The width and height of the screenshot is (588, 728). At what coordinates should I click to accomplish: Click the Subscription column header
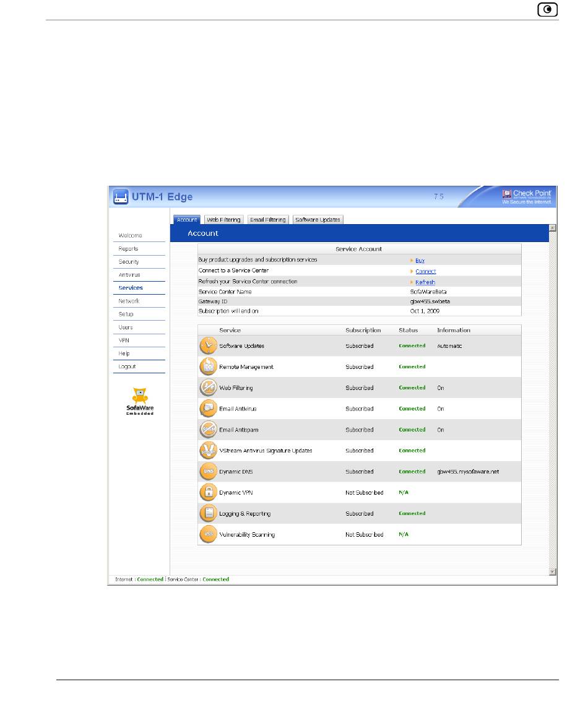pos(363,331)
